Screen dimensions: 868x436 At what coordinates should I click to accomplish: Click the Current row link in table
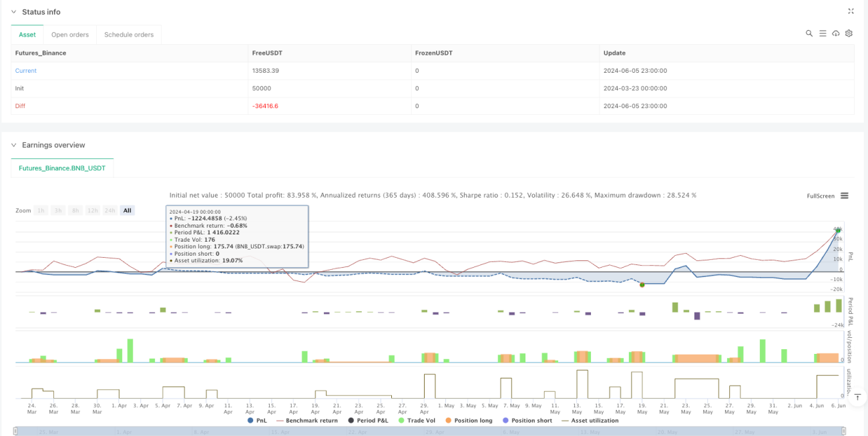click(26, 71)
